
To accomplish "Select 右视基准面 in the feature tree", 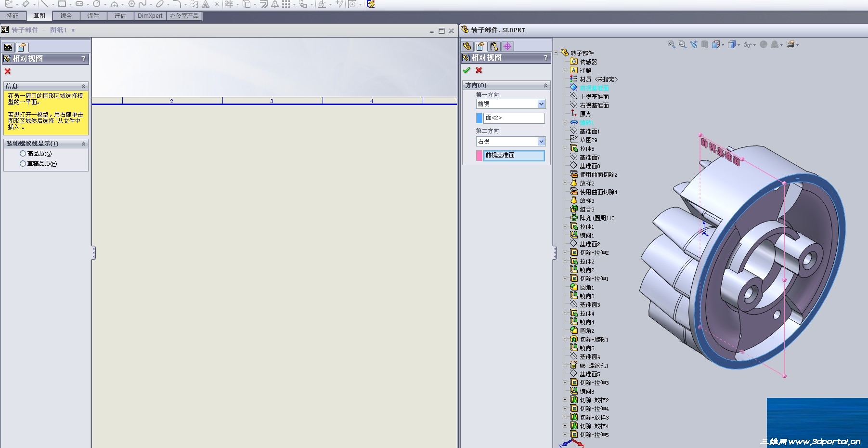I will coord(594,105).
